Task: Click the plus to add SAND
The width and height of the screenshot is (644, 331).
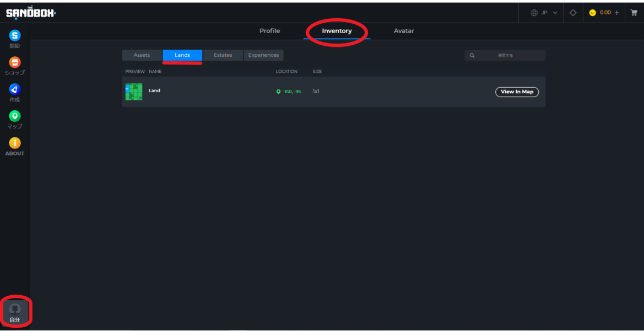Action: [x=616, y=13]
